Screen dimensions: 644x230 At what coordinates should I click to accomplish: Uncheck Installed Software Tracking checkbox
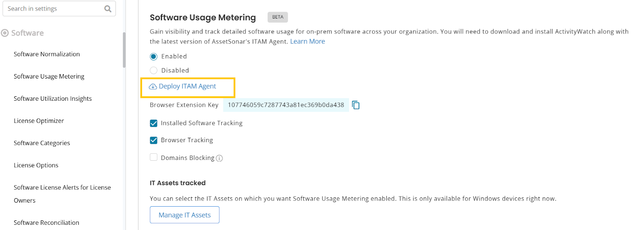point(153,123)
